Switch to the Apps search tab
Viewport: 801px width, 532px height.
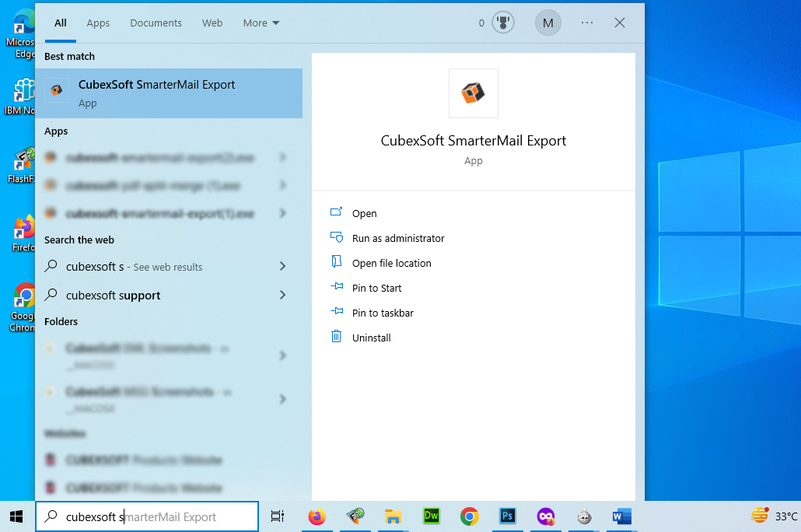[x=98, y=23]
